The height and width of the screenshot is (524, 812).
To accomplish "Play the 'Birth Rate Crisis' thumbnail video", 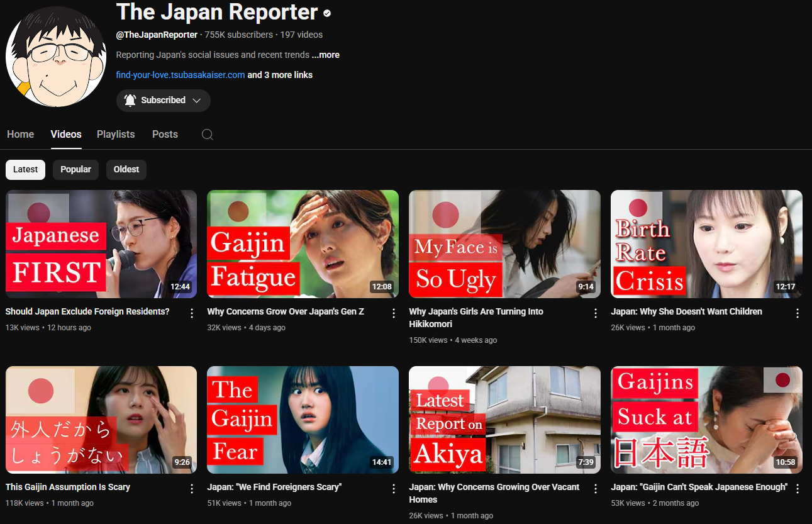I will click(707, 244).
